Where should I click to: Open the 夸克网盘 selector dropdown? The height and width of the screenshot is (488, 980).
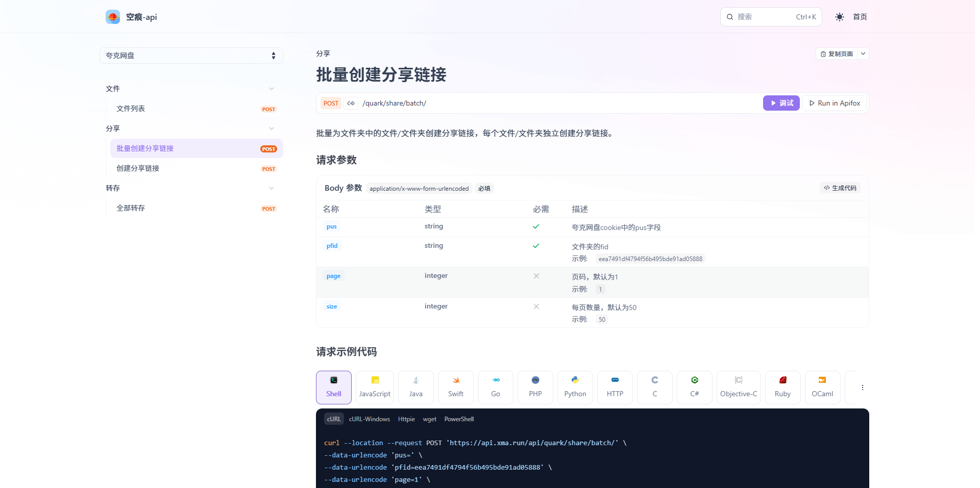pyautogui.click(x=191, y=56)
